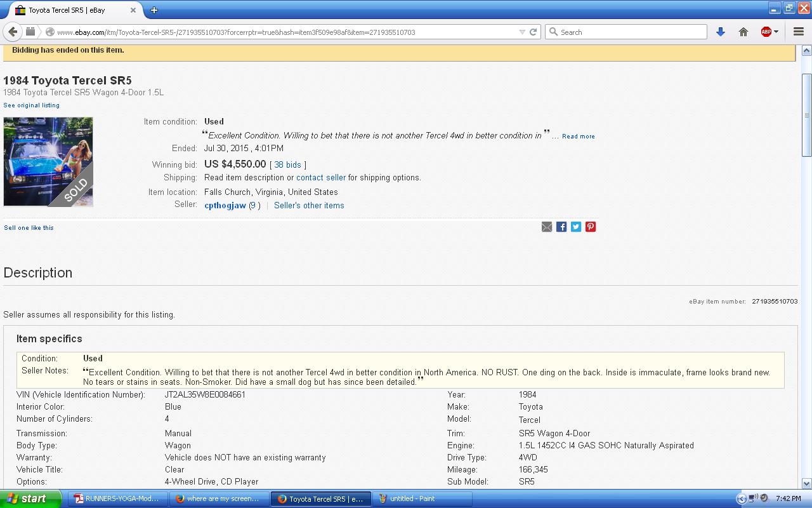Open Downloads arrow icon in toolbar
812x508 pixels.
click(x=721, y=32)
